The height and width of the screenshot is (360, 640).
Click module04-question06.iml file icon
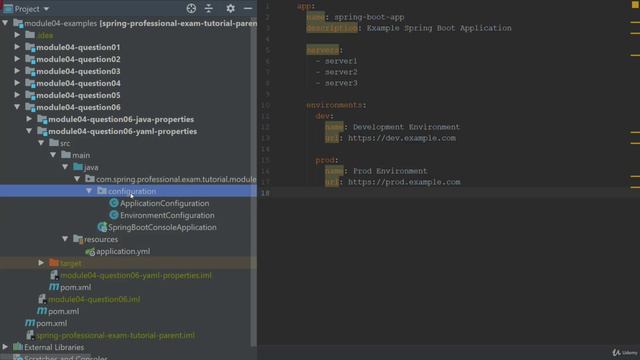[42, 299]
